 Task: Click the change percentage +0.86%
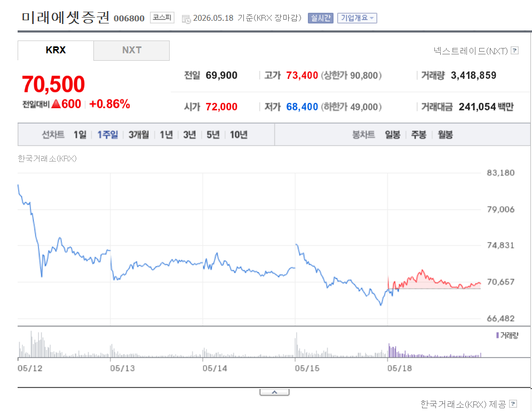coord(109,104)
